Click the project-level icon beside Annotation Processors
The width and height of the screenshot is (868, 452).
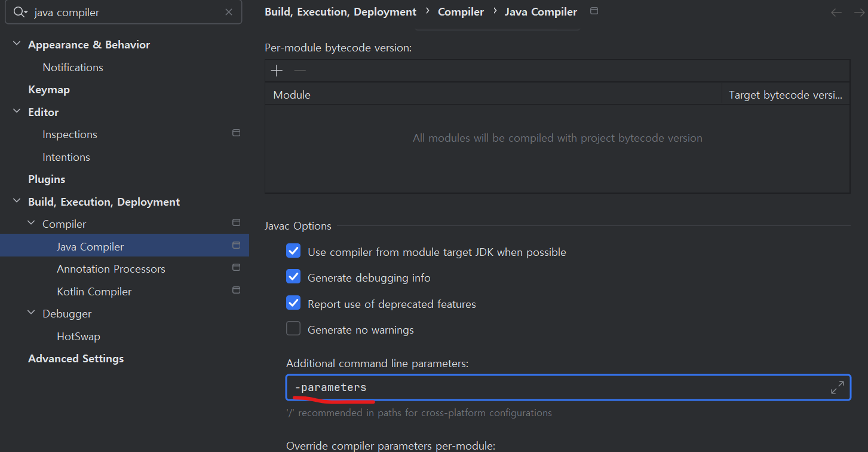pos(236,267)
